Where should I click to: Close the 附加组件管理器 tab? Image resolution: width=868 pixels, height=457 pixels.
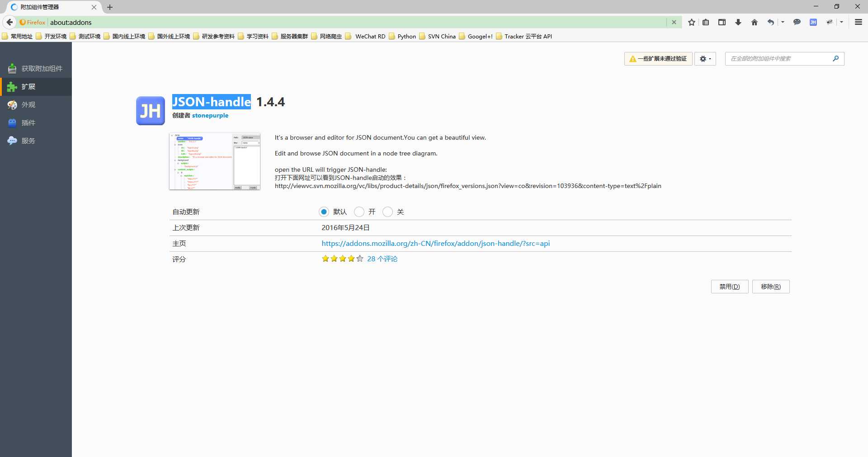point(94,7)
